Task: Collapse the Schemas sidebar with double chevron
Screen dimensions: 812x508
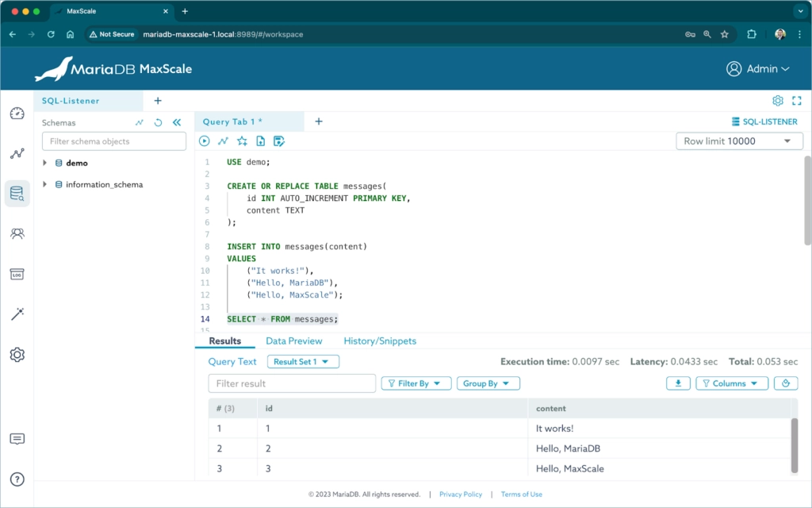Action: pos(177,123)
